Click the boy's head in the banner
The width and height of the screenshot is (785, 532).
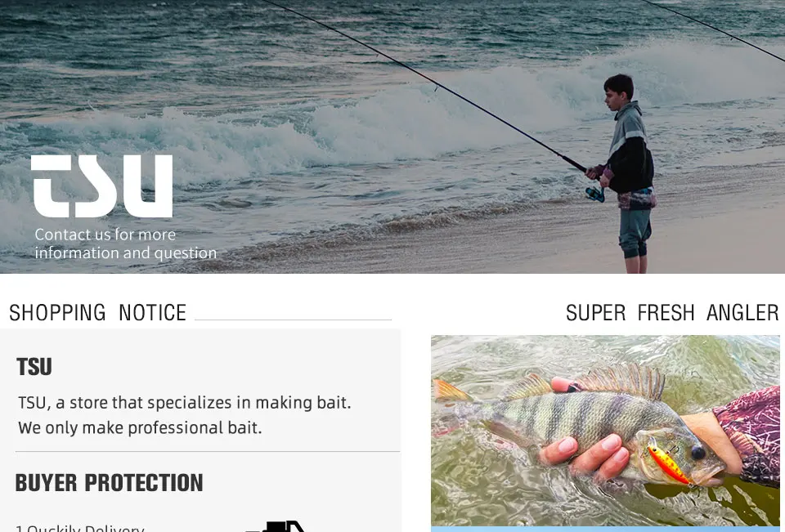coord(619,92)
